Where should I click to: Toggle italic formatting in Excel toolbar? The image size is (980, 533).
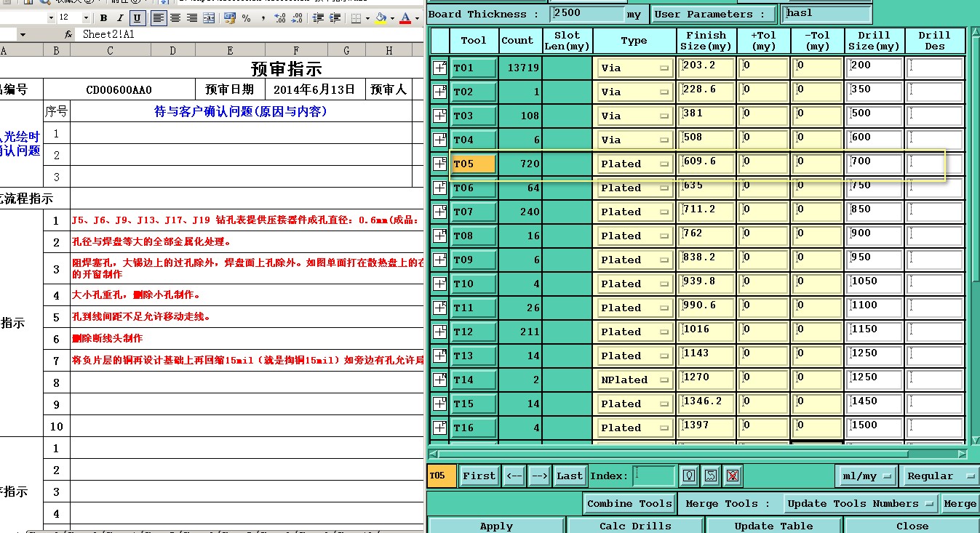coord(120,18)
